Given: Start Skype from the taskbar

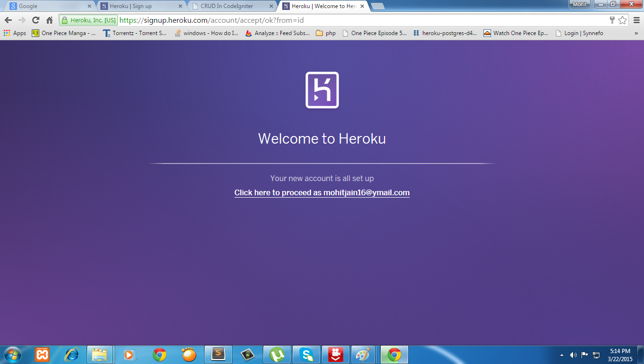Looking at the screenshot, I should 306,354.
